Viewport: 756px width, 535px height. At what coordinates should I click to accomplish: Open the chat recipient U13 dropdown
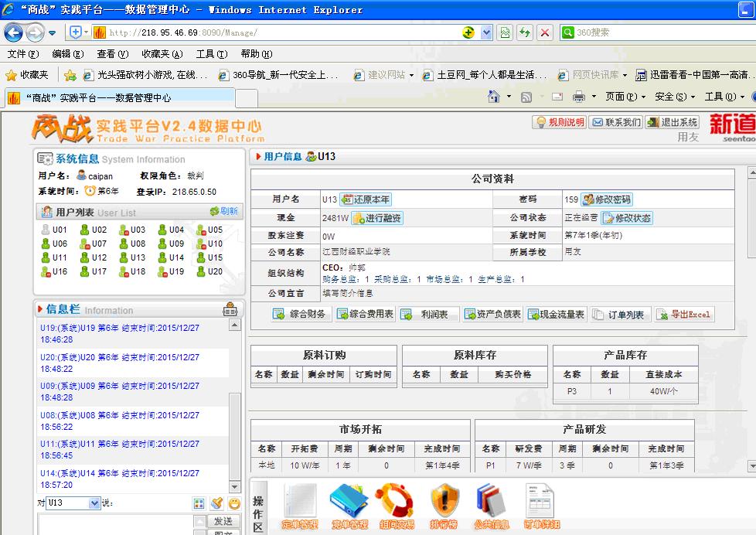click(95, 503)
